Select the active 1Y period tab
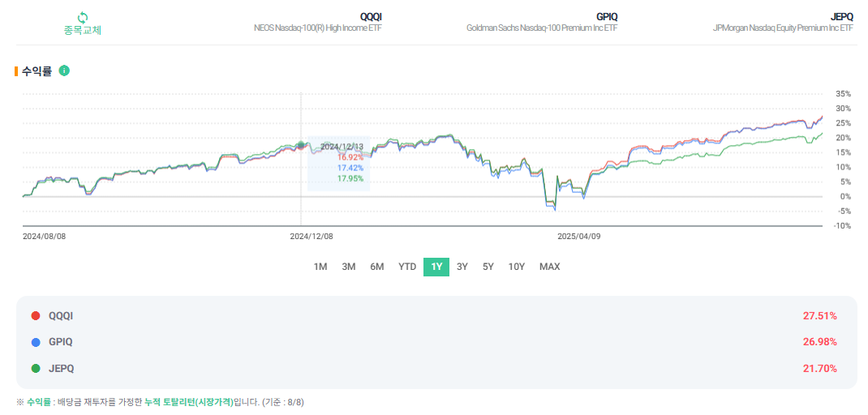Viewport: 868px width, 415px height. click(x=436, y=267)
